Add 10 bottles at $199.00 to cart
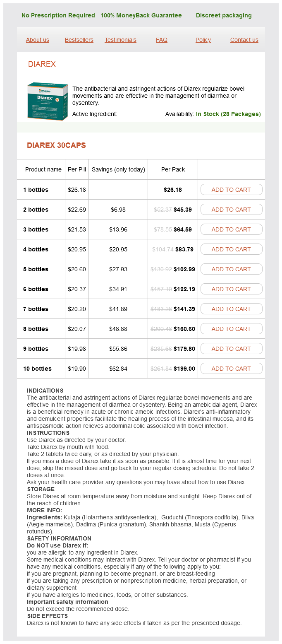This screenshot has width=282, height=644. (x=231, y=369)
